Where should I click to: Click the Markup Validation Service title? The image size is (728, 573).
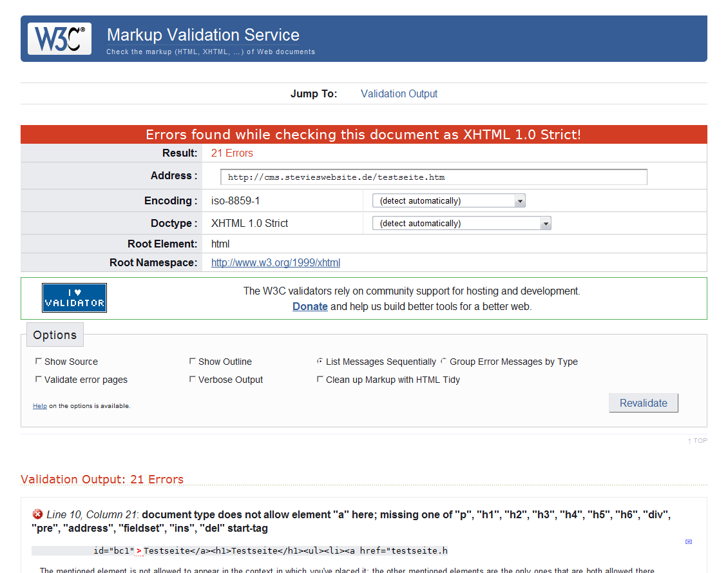pos(204,35)
